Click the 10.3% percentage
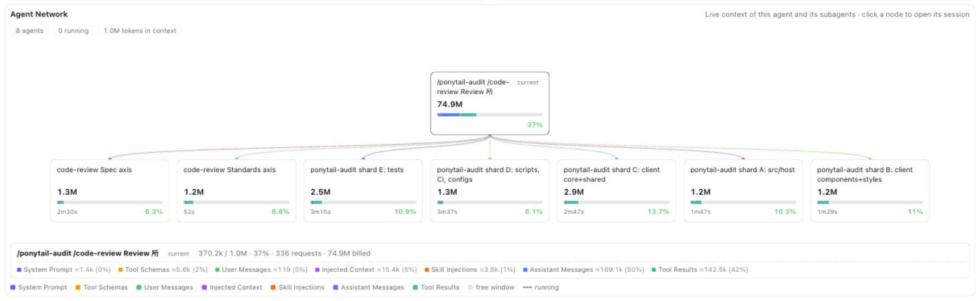The width and height of the screenshot is (980, 301). (x=785, y=212)
